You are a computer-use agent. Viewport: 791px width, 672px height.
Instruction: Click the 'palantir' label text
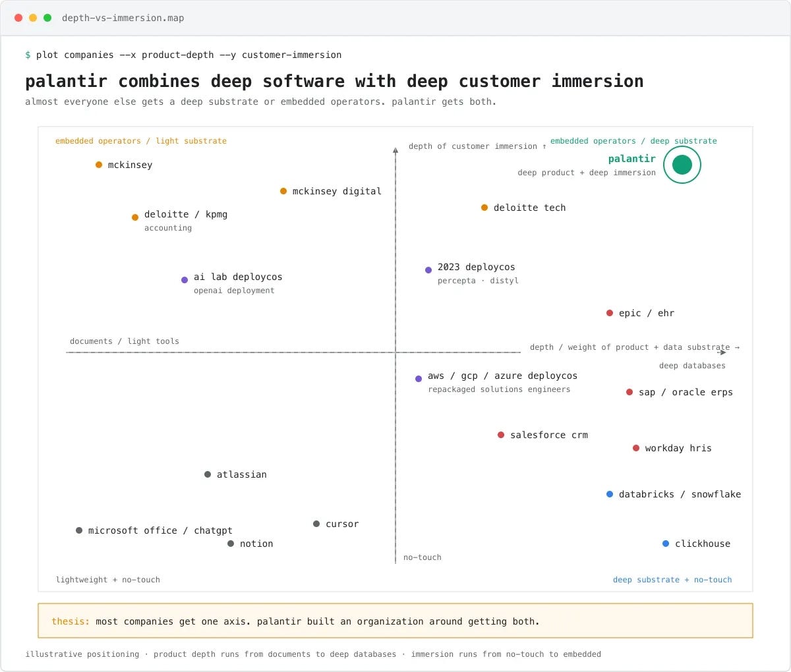point(632,159)
